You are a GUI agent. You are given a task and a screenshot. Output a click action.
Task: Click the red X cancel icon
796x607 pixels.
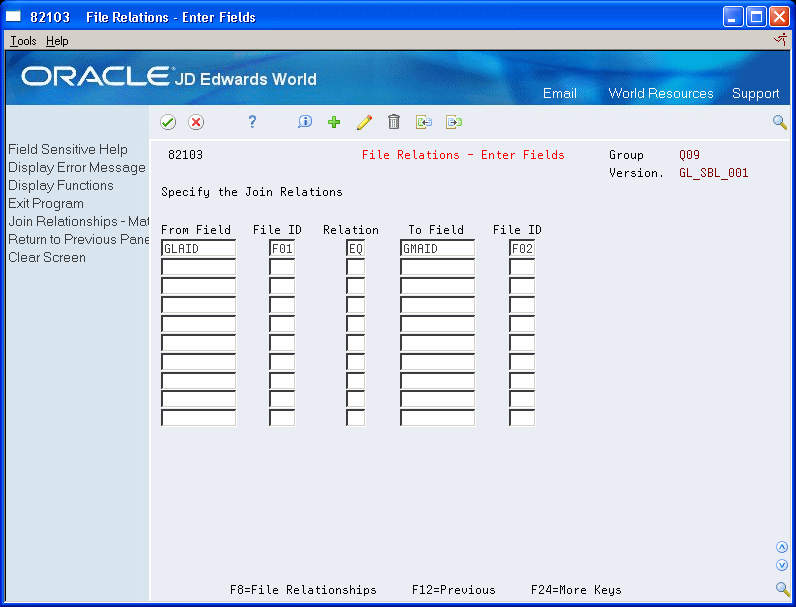196,122
